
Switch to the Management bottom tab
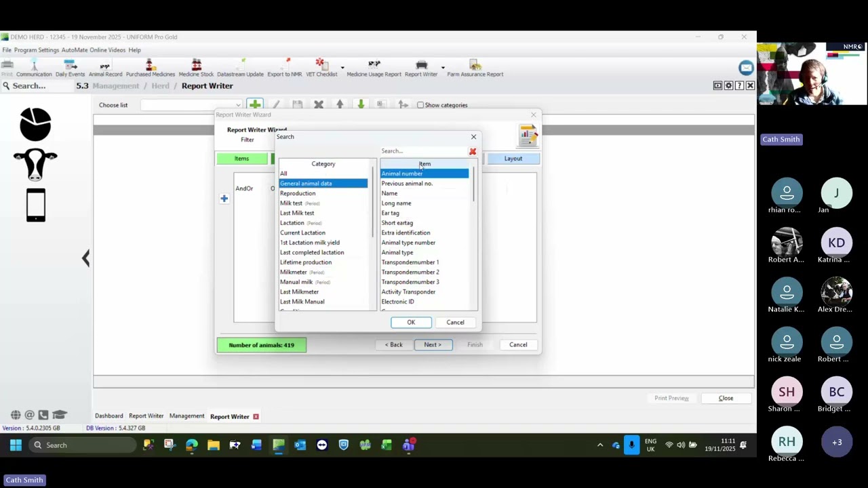point(186,416)
